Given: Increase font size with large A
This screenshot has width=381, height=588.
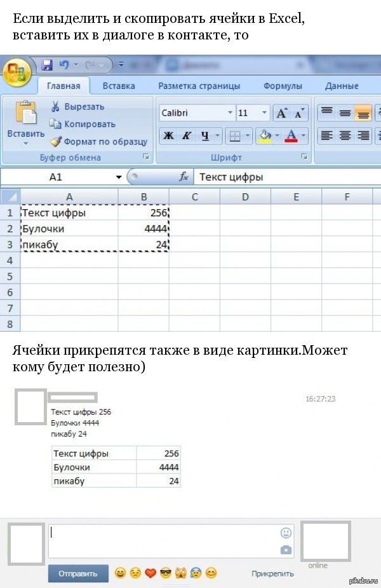Looking at the screenshot, I should click(x=282, y=113).
